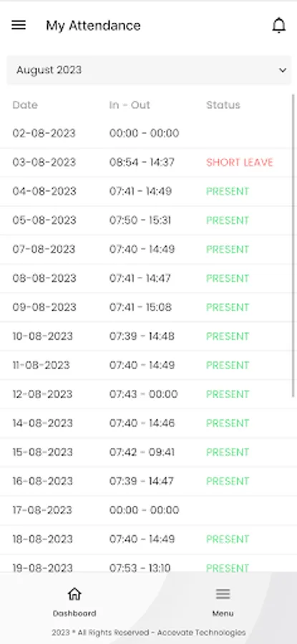Select the Dashboard tab label
The image size is (297, 644).
point(74,613)
